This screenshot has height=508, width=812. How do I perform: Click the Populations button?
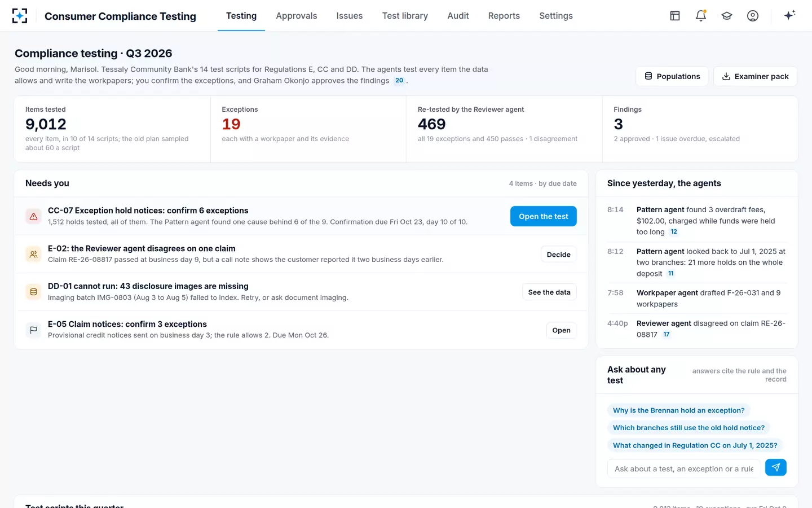tap(672, 76)
